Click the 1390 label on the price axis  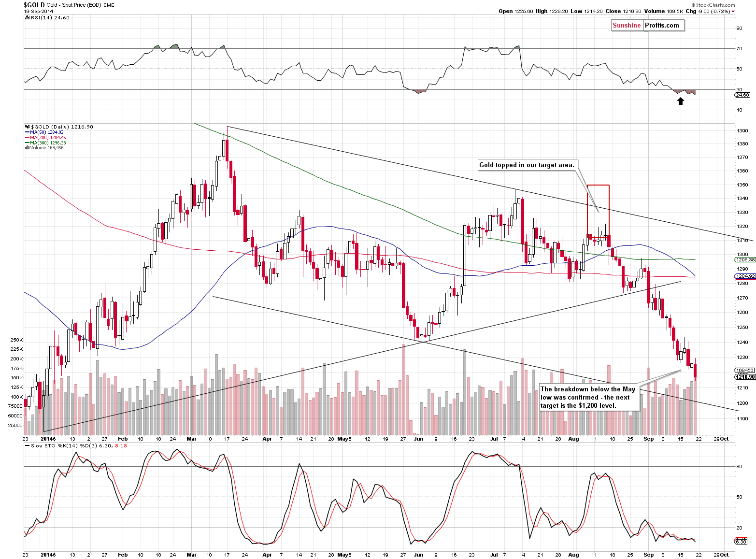(742, 131)
